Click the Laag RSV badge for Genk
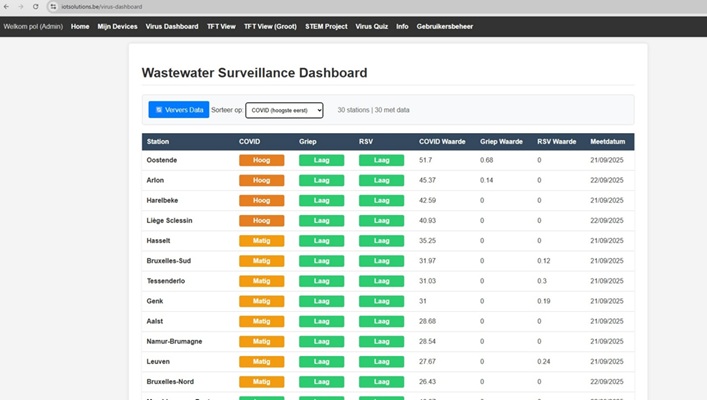This screenshot has height=400, width=707. [381, 301]
